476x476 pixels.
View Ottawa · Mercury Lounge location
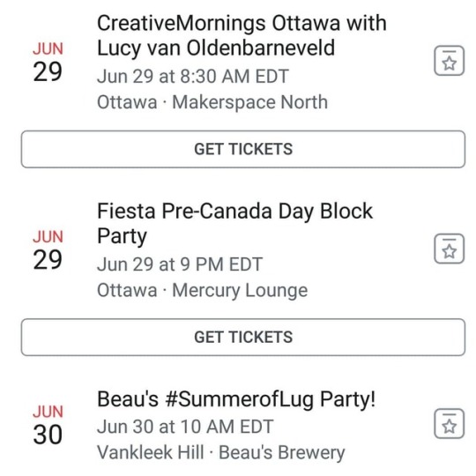tap(203, 291)
